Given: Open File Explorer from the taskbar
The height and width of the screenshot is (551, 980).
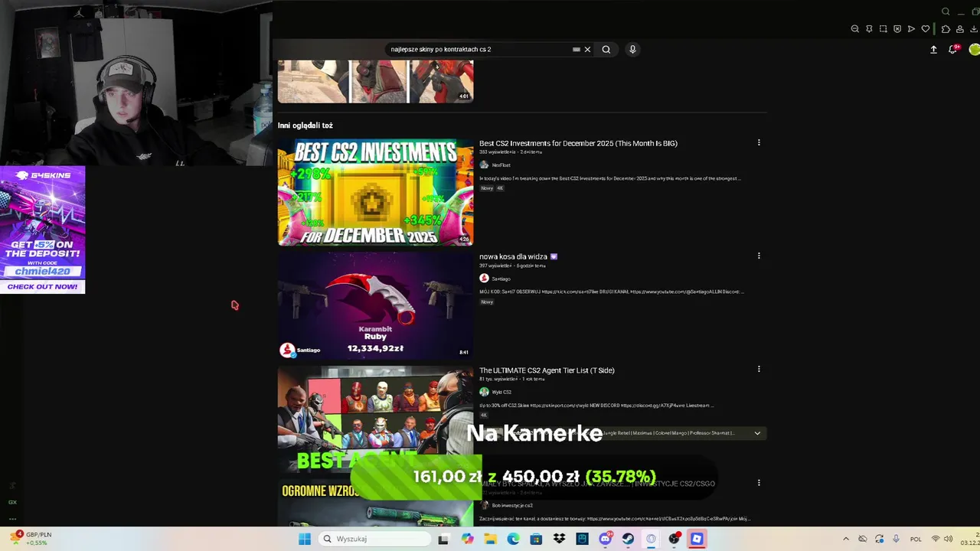Looking at the screenshot, I should pyautogui.click(x=490, y=539).
